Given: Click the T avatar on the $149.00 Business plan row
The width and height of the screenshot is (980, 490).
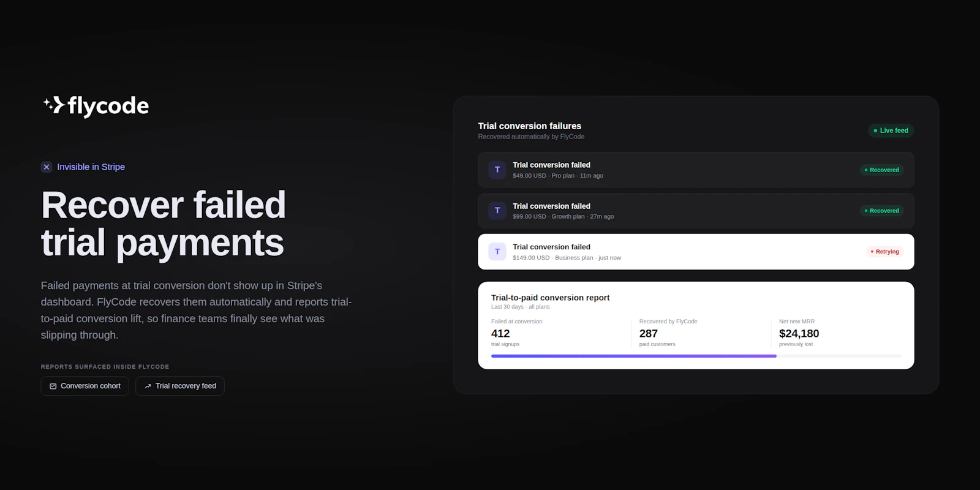Looking at the screenshot, I should click(497, 252).
